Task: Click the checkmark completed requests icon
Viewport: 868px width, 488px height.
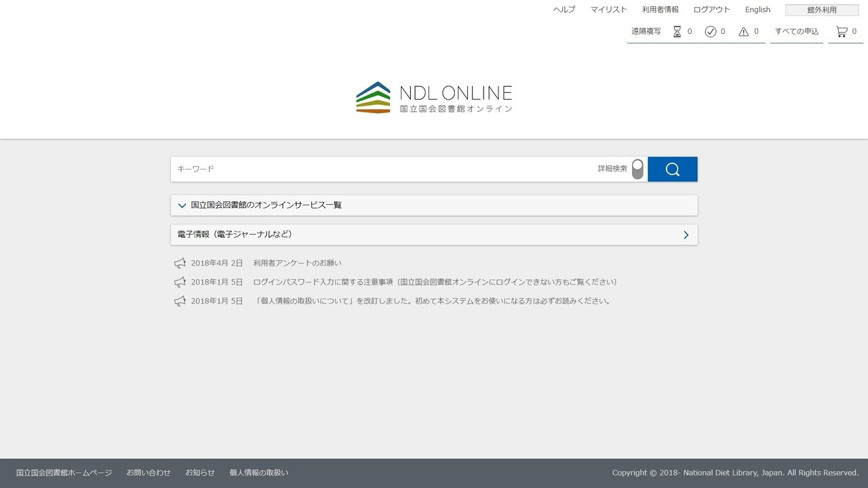Action: [x=711, y=31]
